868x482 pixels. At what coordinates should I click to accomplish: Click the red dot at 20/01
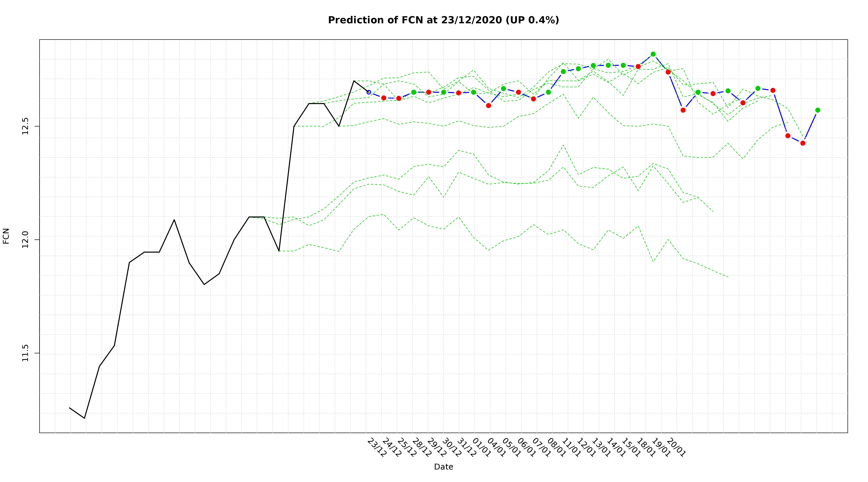(668, 72)
